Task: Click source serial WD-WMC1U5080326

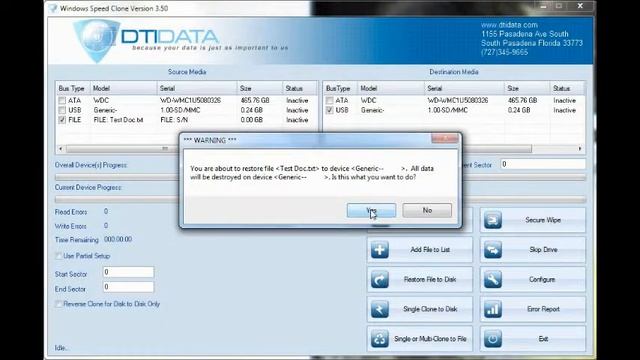Action: 190,100
